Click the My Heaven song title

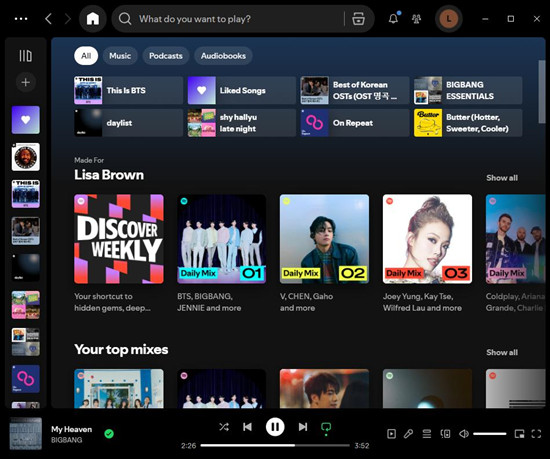[72, 429]
